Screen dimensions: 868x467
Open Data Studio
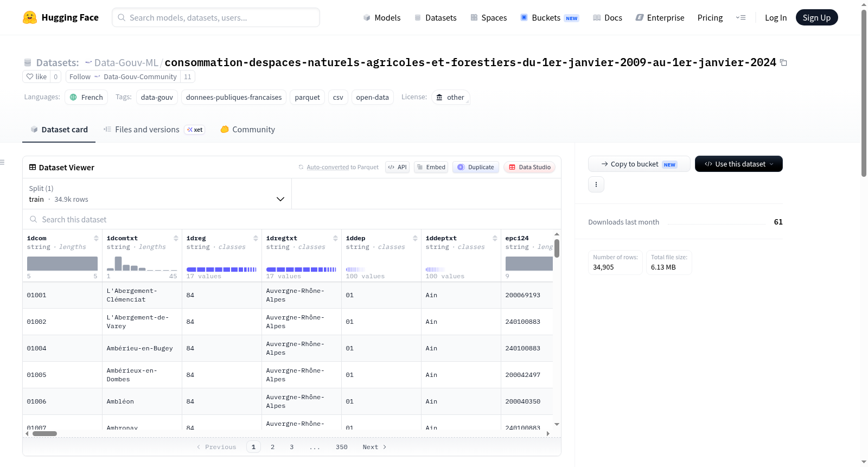coord(529,167)
